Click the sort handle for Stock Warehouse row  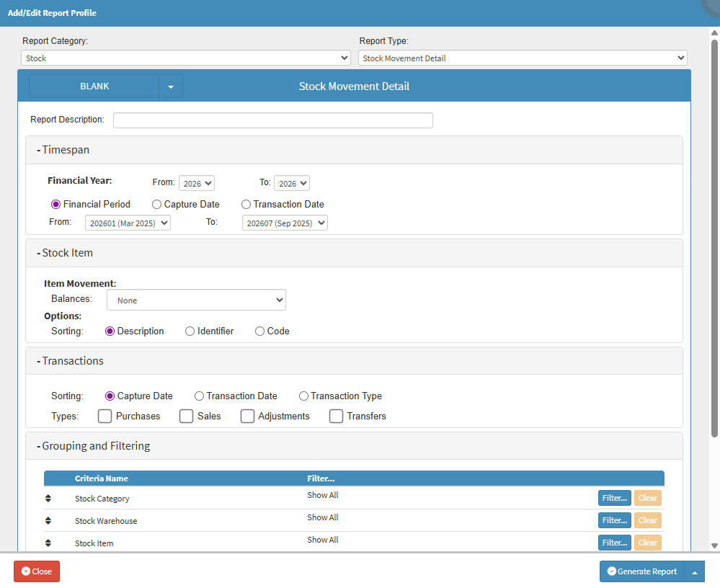(48, 521)
